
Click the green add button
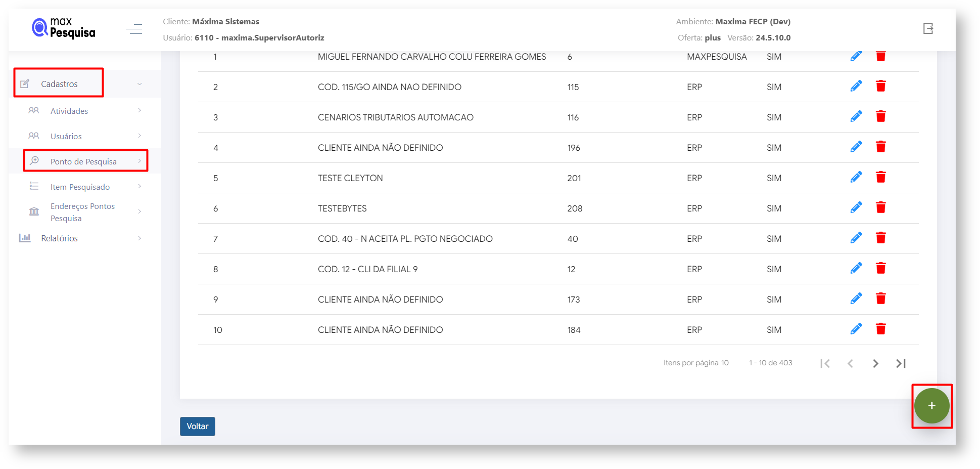click(931, 406)
